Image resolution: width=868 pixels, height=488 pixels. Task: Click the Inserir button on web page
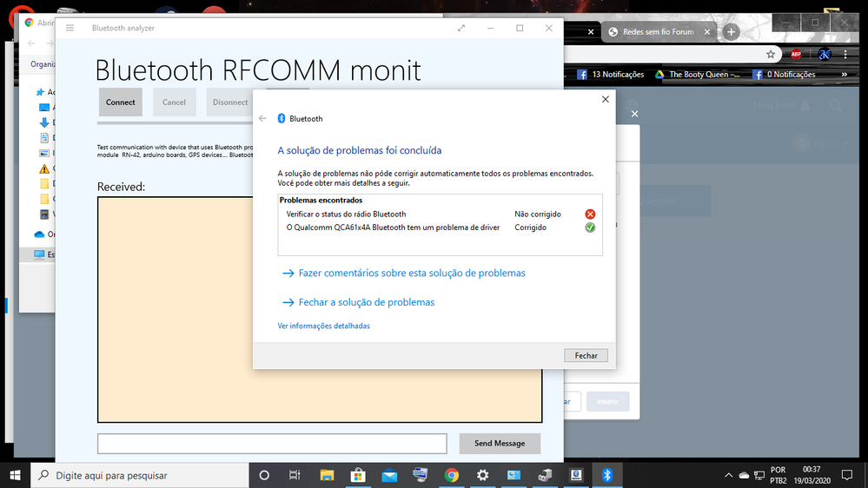coord(608,401)
